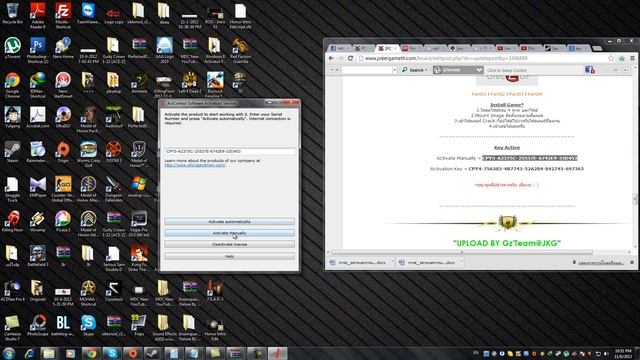Open the Photoshop shortcut on the desktop
Viewport: 640px width, 360px height.
(x=38, y=51)
